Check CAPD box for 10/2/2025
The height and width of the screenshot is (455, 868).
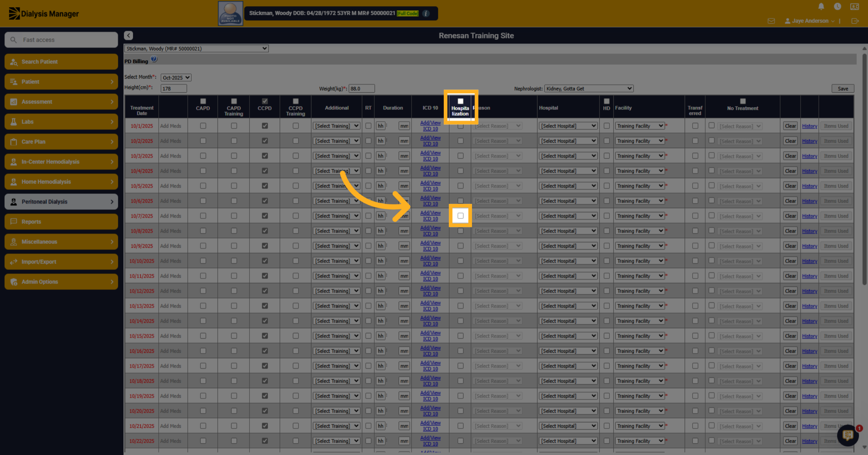tap(203, 141)
